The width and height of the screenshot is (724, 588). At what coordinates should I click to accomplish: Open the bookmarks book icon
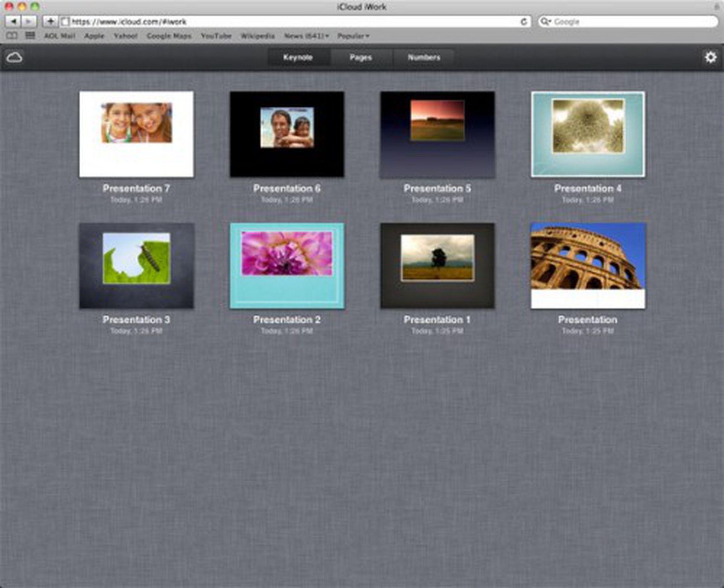tap(12, 36)
